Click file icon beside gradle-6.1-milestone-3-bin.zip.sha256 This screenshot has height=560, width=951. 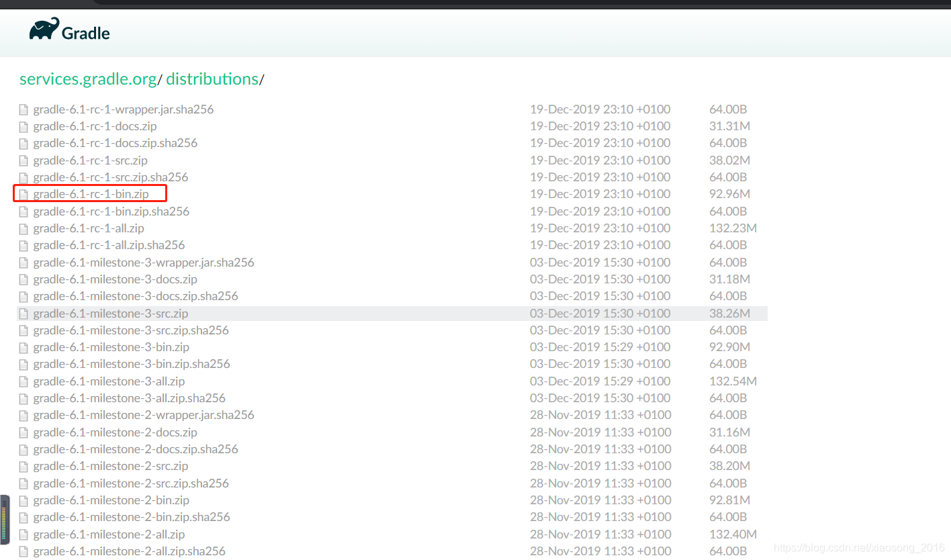pos(24,364)
